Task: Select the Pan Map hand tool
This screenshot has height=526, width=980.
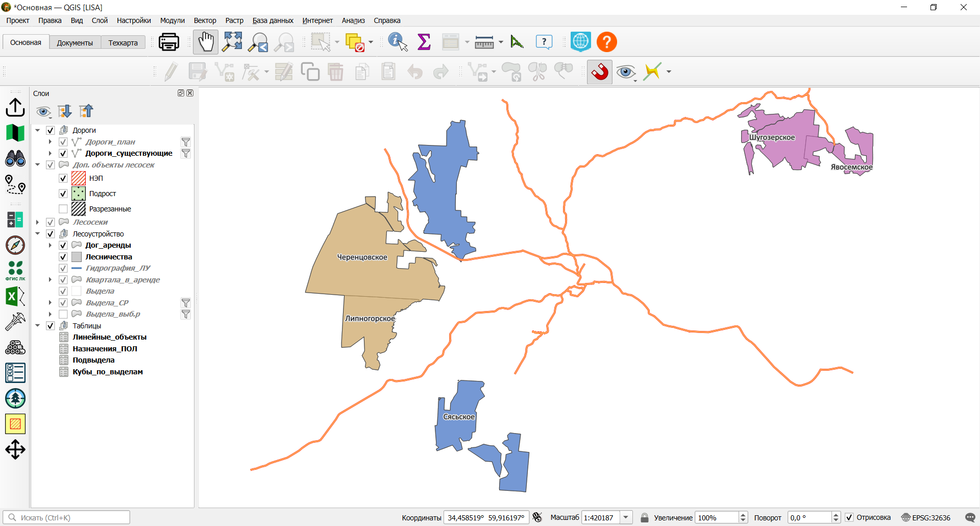Action: [x=206, y=42]
